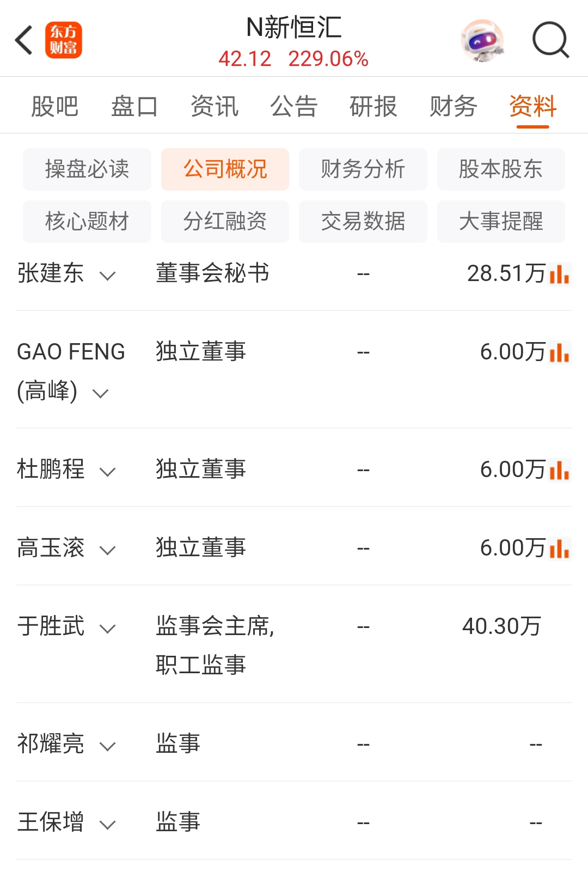Expand details for 祁耀亮
The width and height of the screenshot is (588, 896).
[107, 746]
